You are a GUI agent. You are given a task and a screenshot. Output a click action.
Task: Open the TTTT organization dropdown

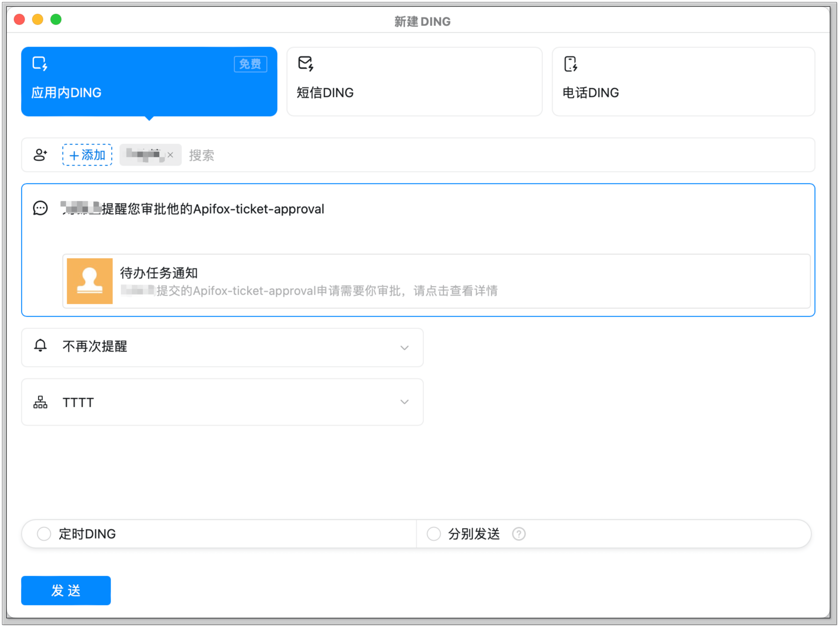click(404, 402)
